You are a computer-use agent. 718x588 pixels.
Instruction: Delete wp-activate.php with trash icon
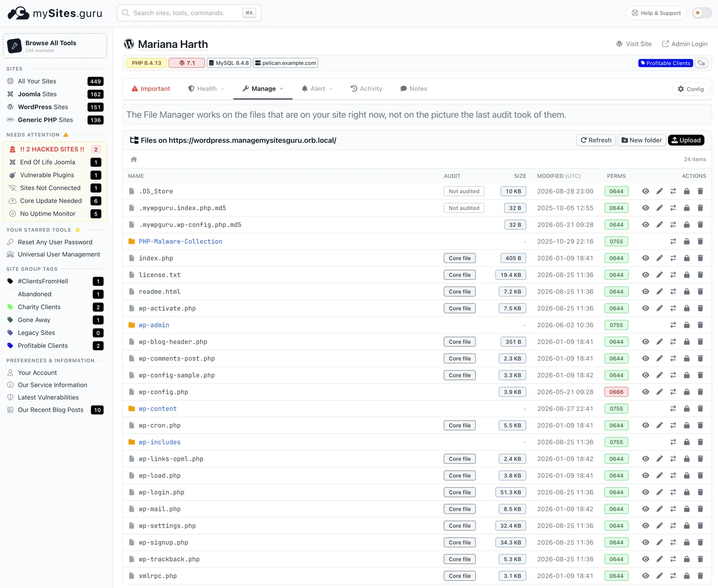coord(700,308)
